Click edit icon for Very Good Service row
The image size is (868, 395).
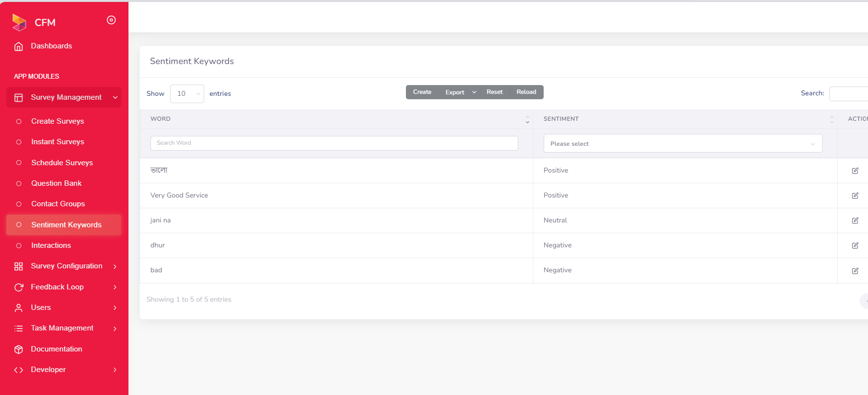coord(855,196)
